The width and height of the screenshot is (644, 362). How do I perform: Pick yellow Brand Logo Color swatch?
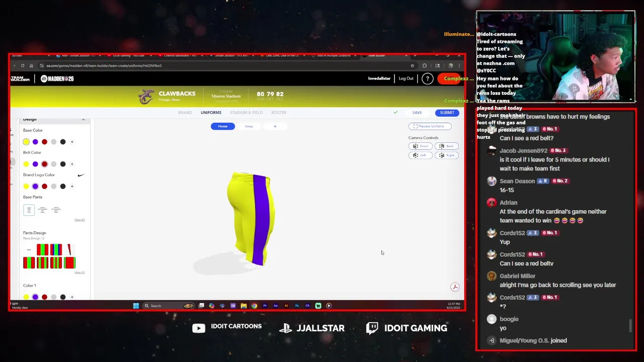click(x=26, y=186)
